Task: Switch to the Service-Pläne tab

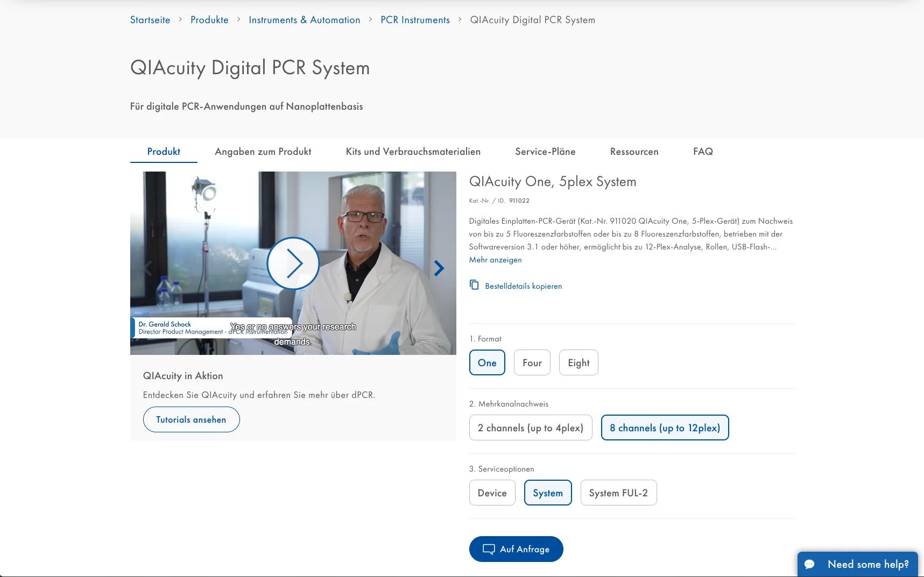Action: coord(546,152)
